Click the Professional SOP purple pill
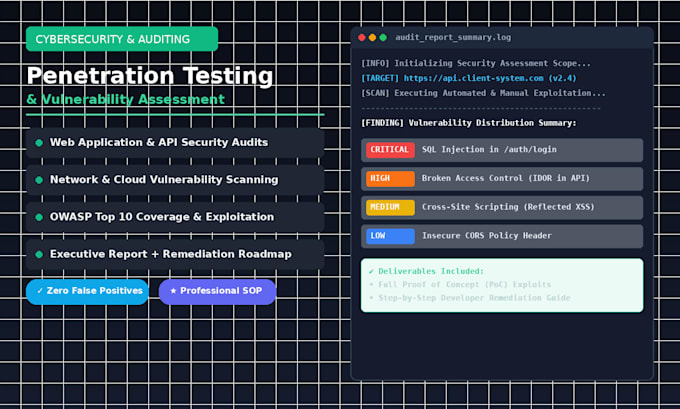This screenshot has height=409, width=680. coord(217,291)
